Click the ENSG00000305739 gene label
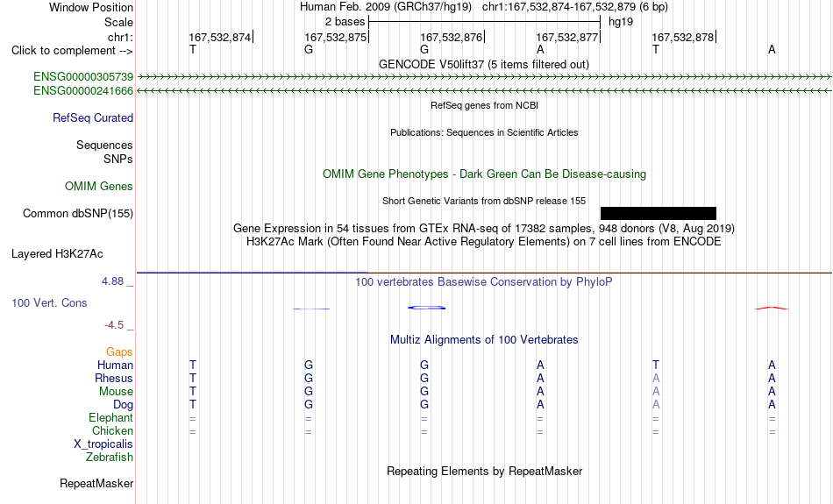Screen dimensions: 833x504 (x=83, y=76)
